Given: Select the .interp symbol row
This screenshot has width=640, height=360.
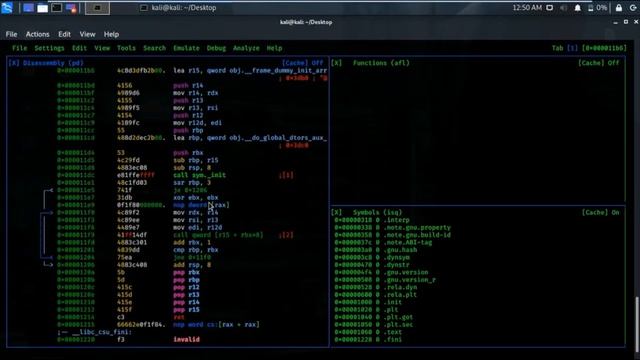Looking at the screenshot, I should 372,220.
